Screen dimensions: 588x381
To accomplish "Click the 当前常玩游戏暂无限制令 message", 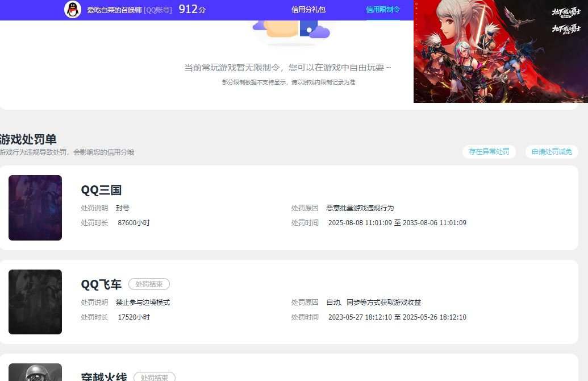I will [287, 68].
